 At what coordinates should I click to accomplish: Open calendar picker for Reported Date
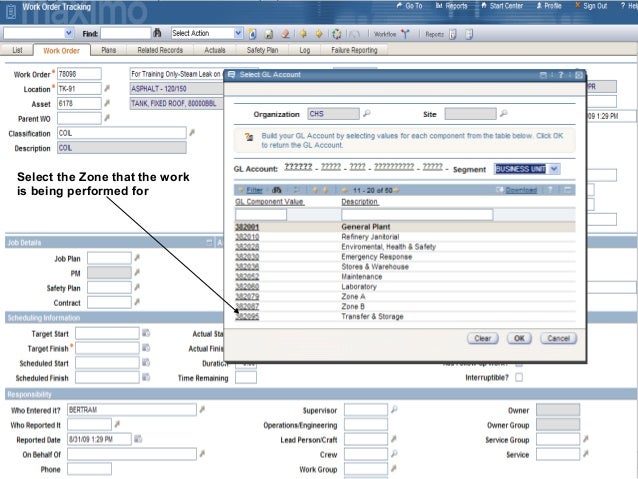click(139, 439)
